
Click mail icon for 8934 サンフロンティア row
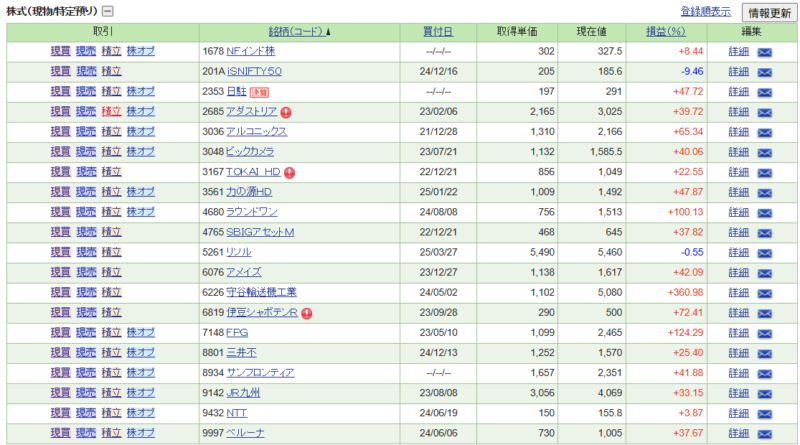(764, 374)
